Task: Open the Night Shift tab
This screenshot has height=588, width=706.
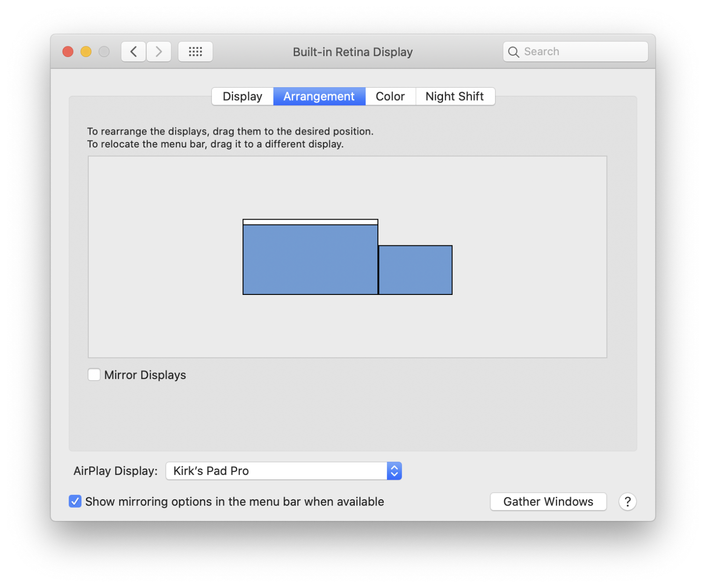Action: coord(455,96)
